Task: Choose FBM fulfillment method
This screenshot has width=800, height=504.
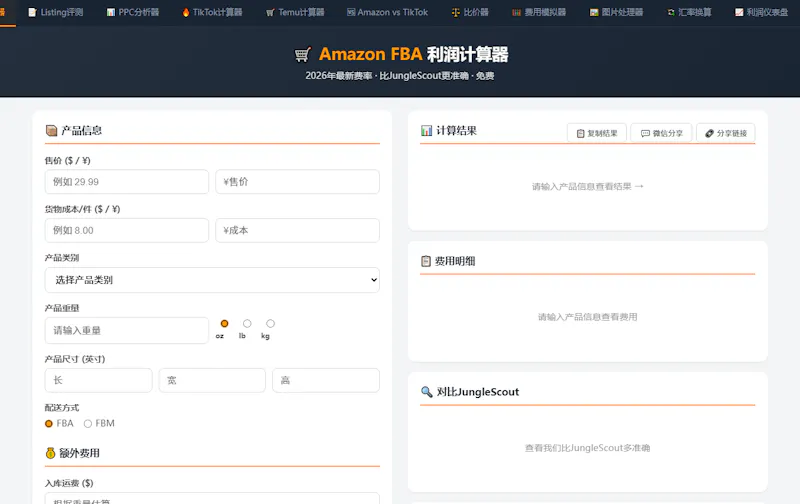Action: tap(88, 423)
